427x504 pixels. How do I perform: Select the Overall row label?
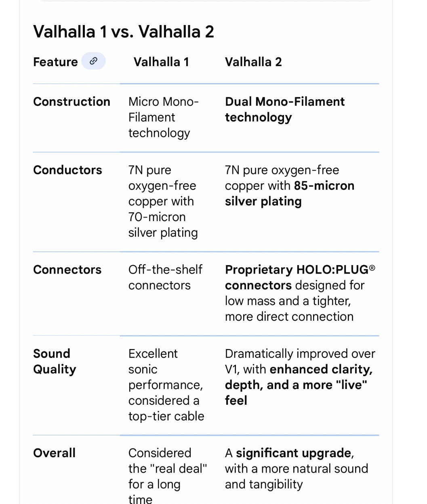(54, 453)
